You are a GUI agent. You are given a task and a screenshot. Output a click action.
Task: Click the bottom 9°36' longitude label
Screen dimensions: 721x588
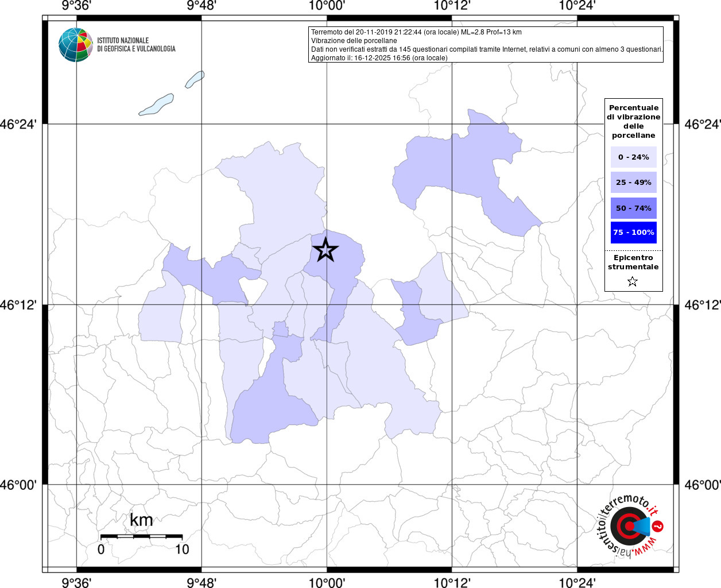point(76,583)
